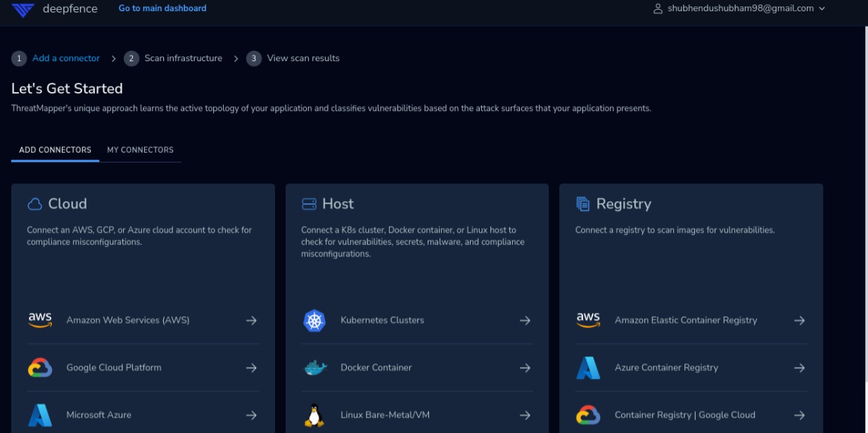The height and width of the screenshot is (433, 868).
Task: Click the Google Cloud Platform logo
Action: (40, 368)
